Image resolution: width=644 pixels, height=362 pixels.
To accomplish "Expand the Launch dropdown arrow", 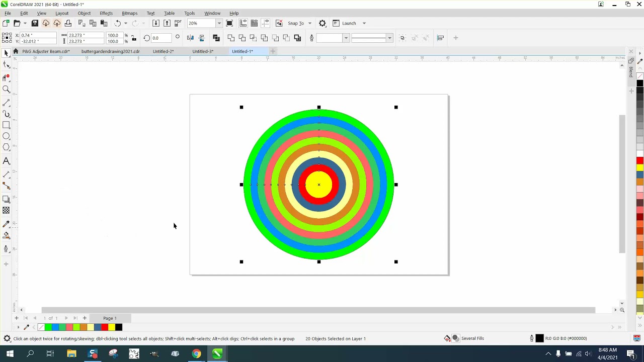I will pos(364,23).
